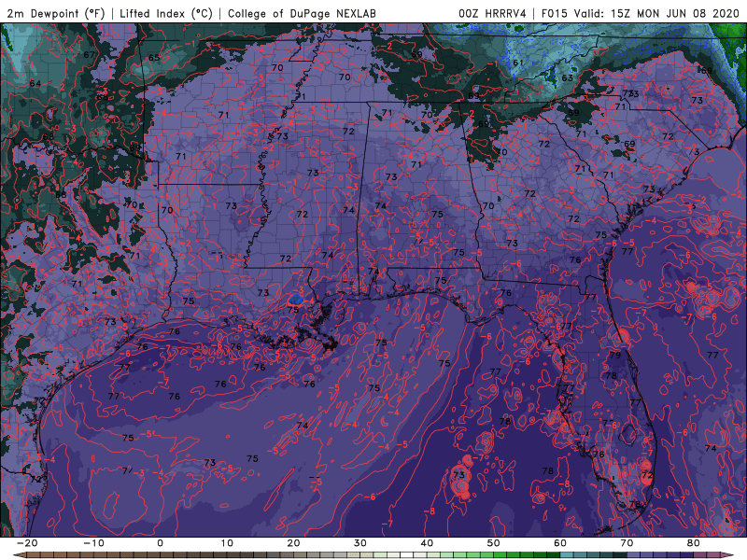Viewport: 747px width, 560px height.
Task: Click the "F015" forecast hour text
Action: (x=554, y=13)
